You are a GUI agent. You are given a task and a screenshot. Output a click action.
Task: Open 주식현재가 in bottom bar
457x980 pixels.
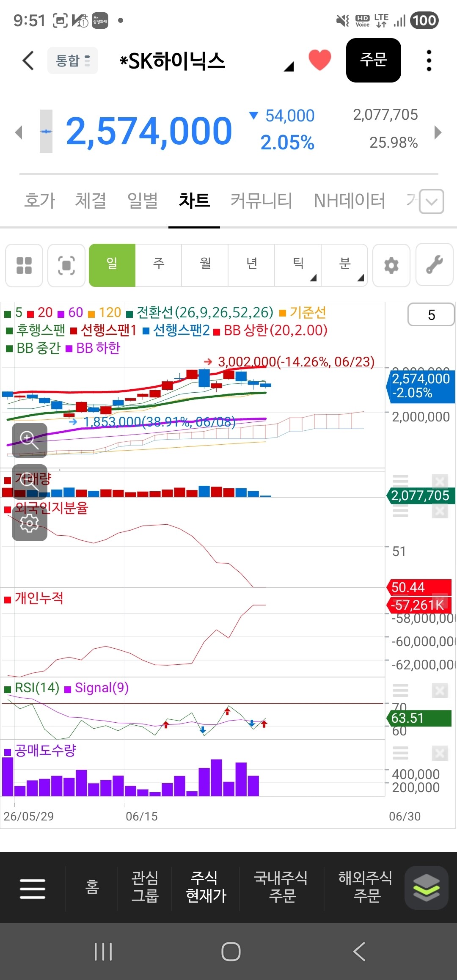206,887
